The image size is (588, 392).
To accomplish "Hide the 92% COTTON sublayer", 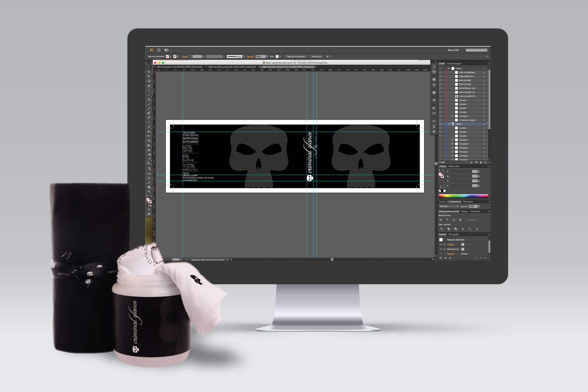I will click(440, 84).
